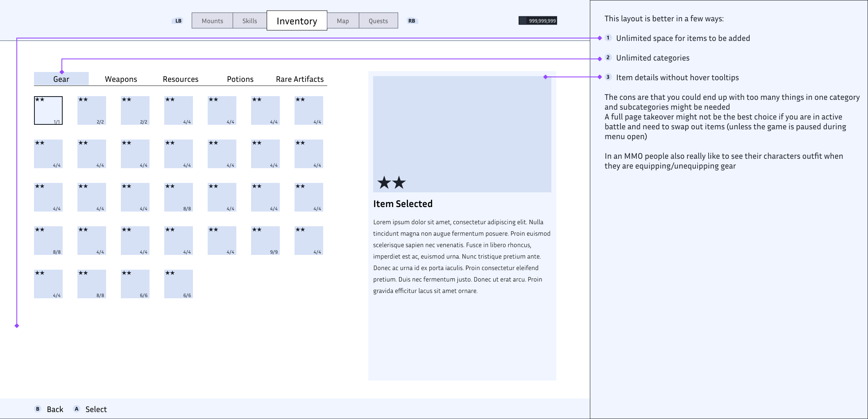Show the Resources category
The image size is (868, 419).
(181, 79)
